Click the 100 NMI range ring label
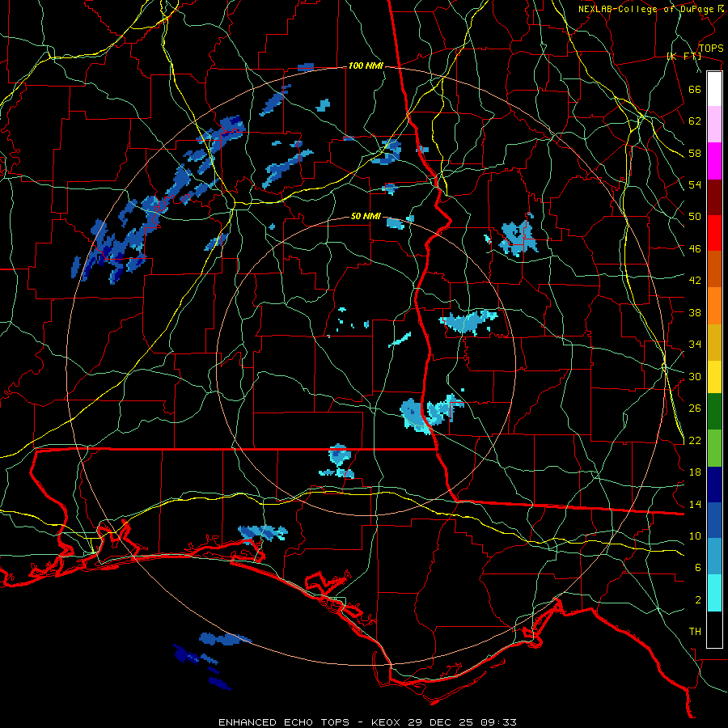 [x=366, y=66]
